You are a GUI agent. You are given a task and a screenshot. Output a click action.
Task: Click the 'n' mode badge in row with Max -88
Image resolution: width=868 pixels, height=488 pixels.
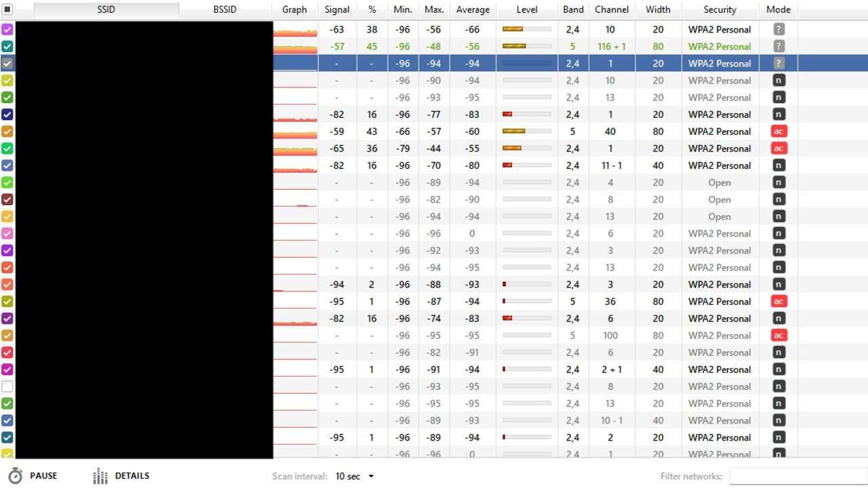[778, 285]
